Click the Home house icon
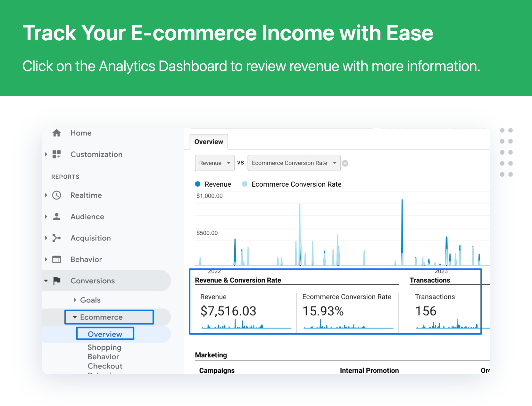Screen dimensions: 532x406 (x=56, y=133)
